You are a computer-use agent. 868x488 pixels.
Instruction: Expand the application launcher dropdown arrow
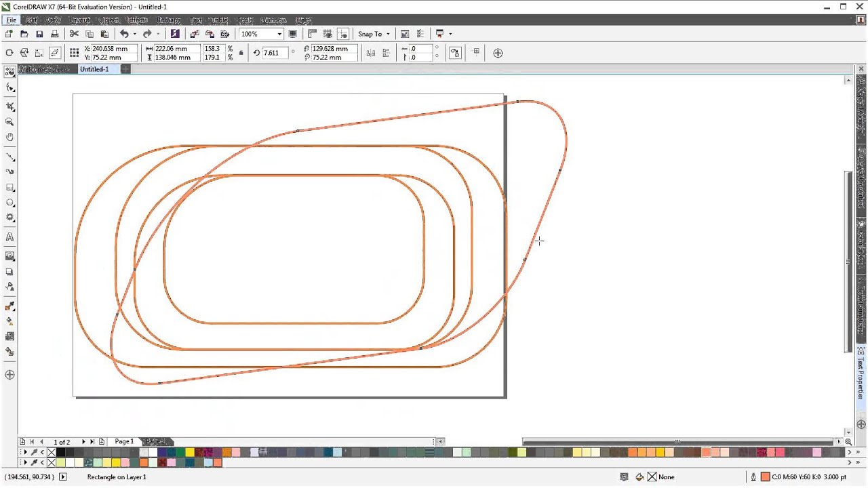(450, 34)
